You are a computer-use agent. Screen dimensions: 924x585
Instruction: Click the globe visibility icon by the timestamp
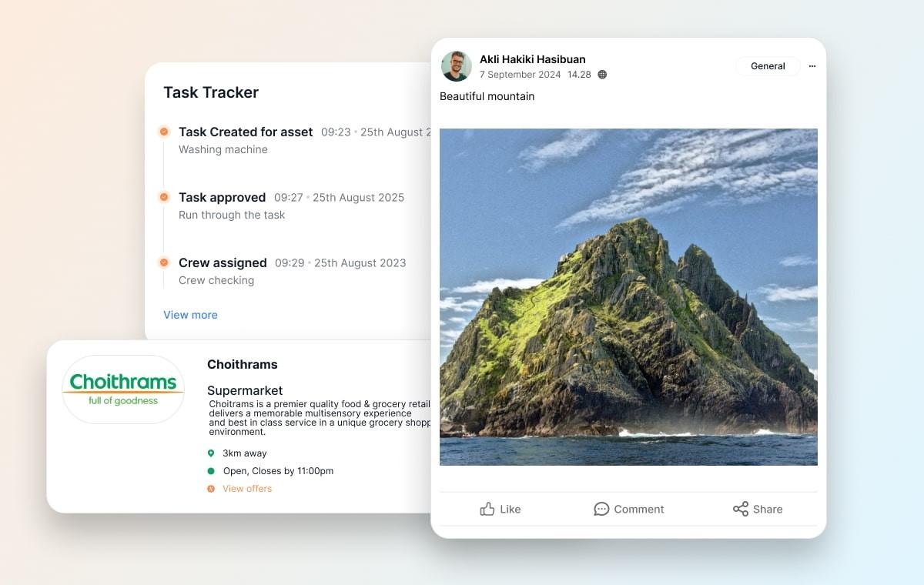[x=602, y=75]
